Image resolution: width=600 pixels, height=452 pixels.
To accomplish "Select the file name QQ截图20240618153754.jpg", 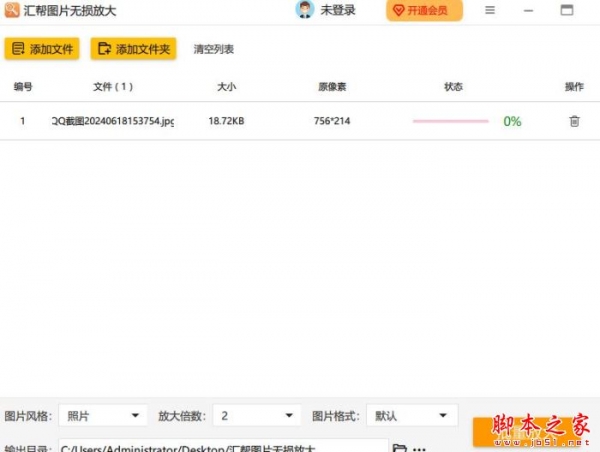I will (x=113, y=121).
